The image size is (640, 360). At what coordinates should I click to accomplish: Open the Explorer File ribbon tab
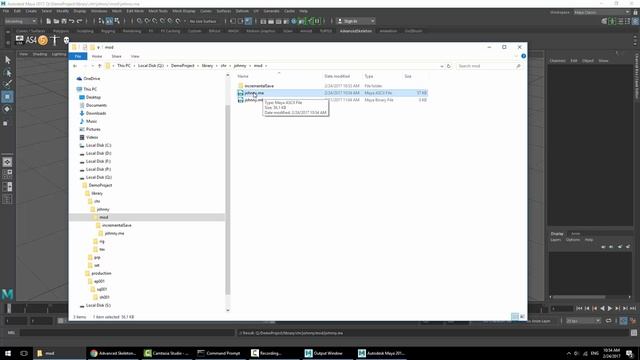click(x=78, y=56)
